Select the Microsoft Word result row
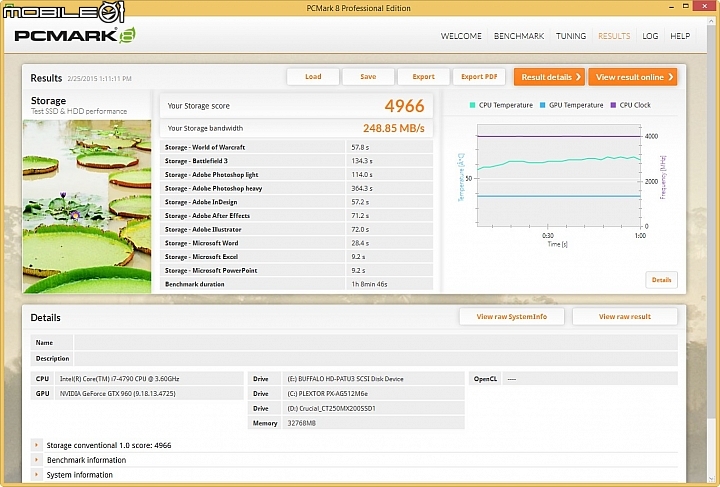The height and width of the screenshot is (487, 720). pos(296,243)
